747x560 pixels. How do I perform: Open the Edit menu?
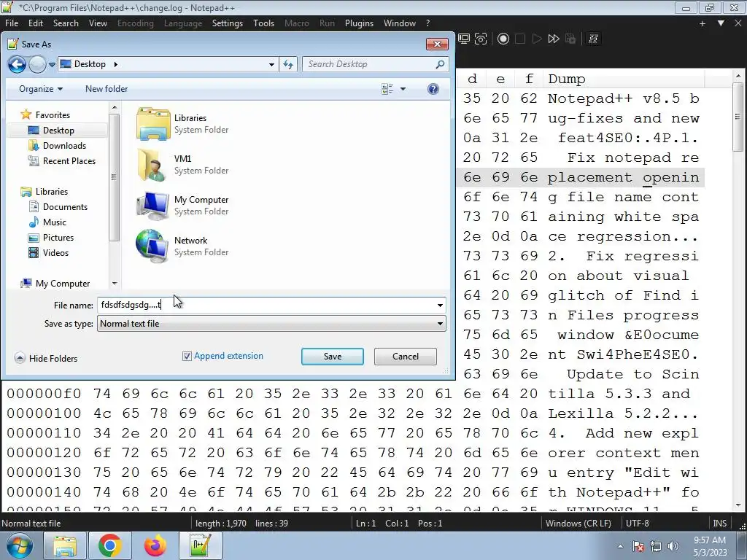[36, 23]
